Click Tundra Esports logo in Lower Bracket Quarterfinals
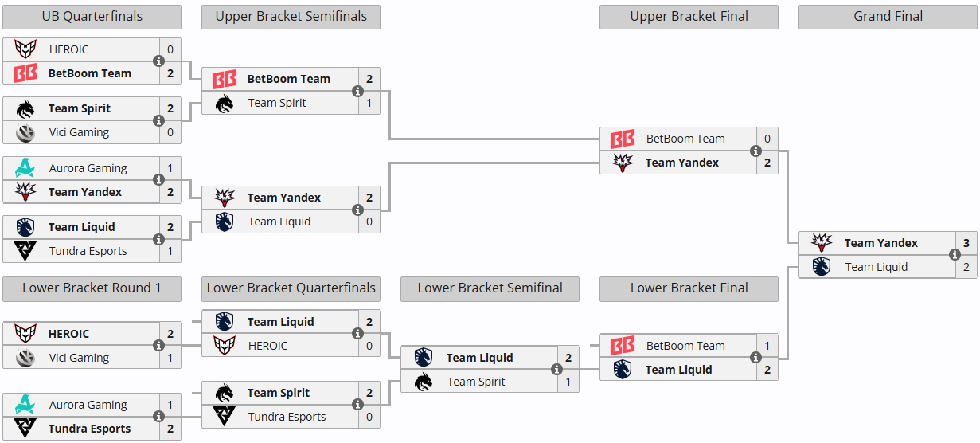The width and height of the screenshot is (980, 443). click(225, 417)
